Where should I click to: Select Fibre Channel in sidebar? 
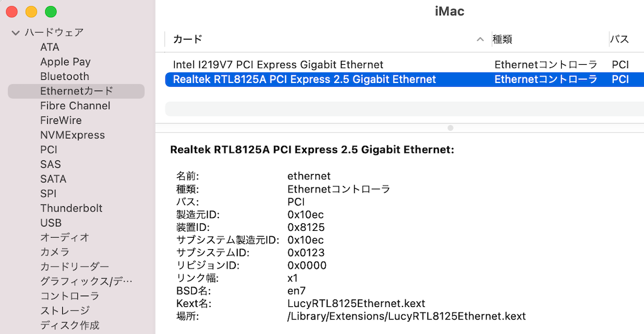point(75,106)
